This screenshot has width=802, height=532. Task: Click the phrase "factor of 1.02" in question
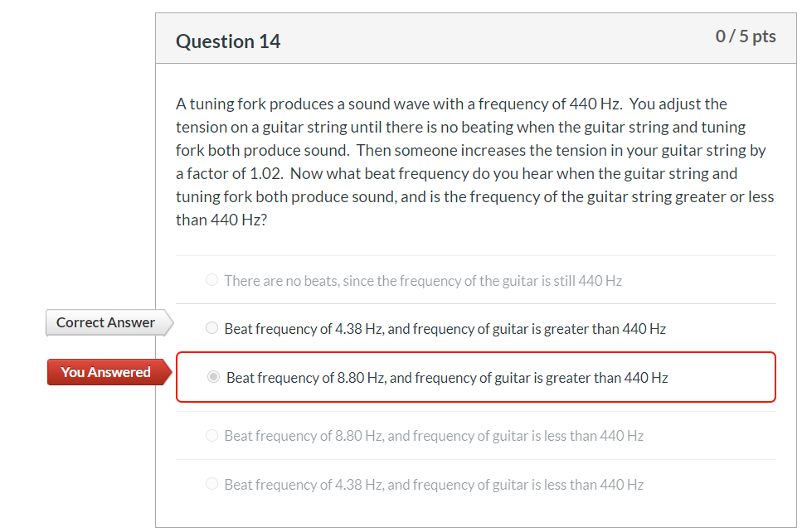click(233, 174)
